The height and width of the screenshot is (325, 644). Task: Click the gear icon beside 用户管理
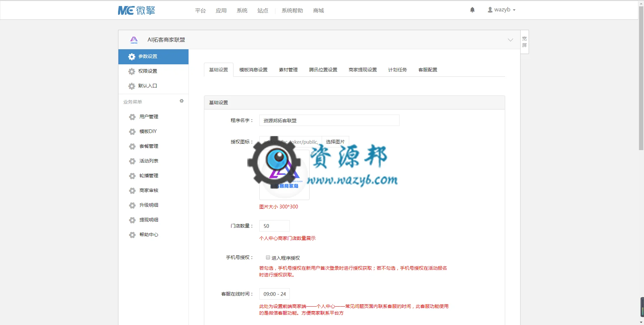click(132, 117)
